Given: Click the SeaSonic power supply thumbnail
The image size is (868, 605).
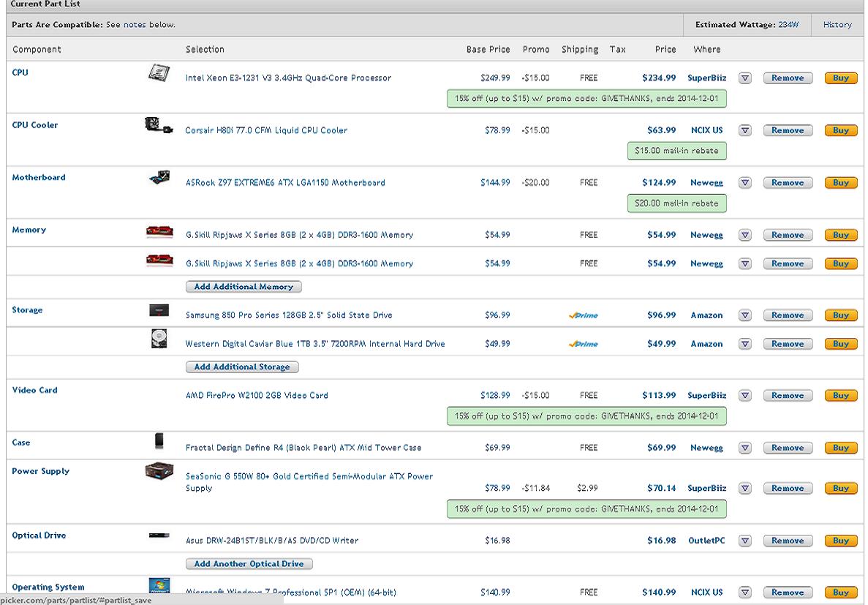Looking at the screenshot, I should click(159, 471).
